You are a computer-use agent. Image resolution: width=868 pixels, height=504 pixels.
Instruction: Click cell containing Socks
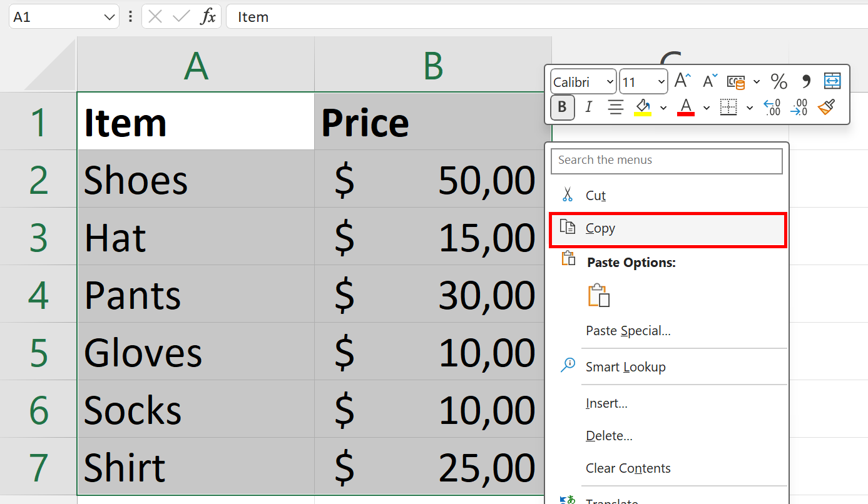[196, 409]
